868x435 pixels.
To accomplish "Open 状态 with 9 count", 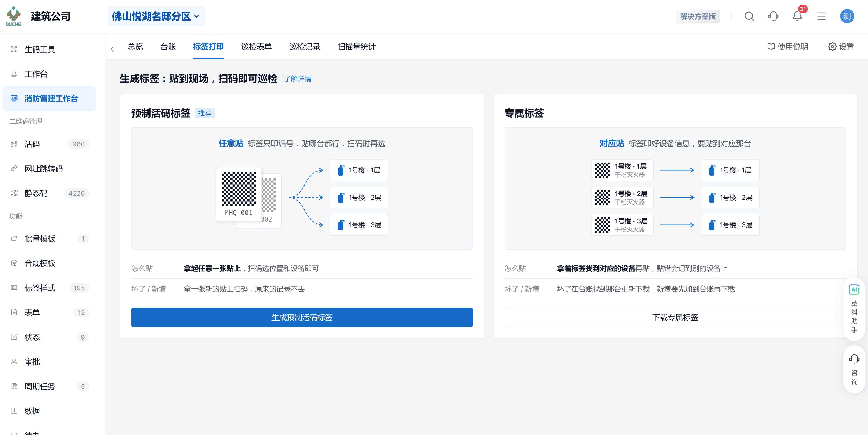I will click(x=49, y=337).
